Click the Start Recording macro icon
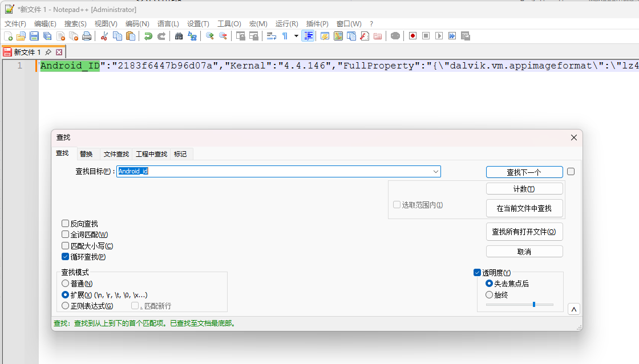Screen dimensions: 639x364 (413, 37)
